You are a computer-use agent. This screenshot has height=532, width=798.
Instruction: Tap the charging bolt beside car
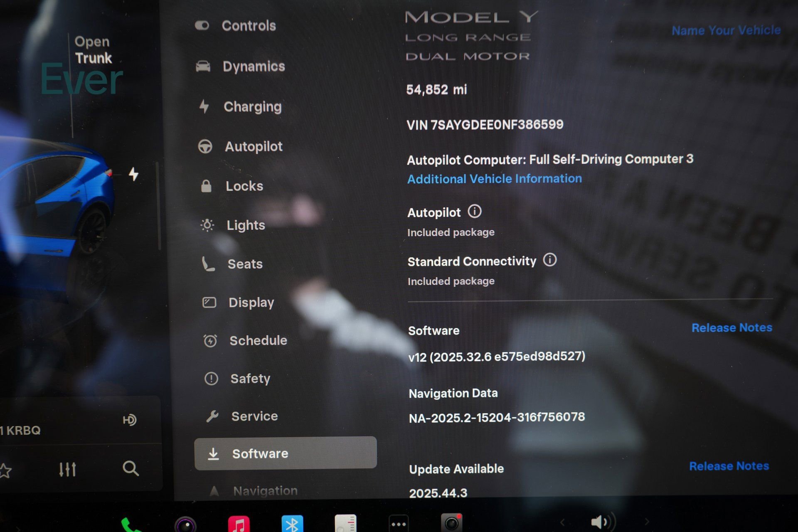(133, 174)
